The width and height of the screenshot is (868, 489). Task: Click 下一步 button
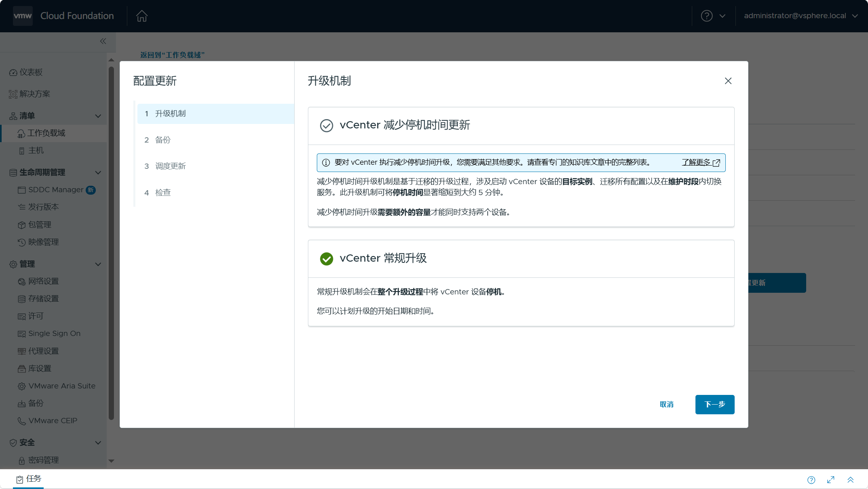[x=715, y=405]
